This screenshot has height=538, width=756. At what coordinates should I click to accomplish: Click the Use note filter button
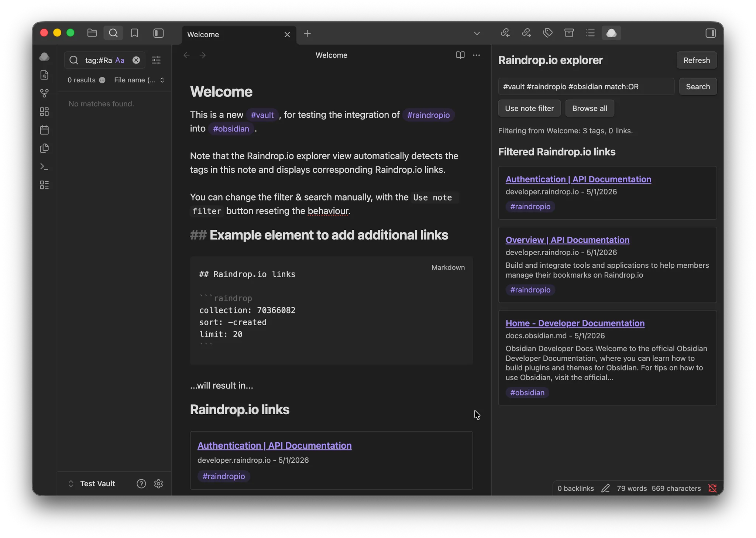pyautogui.click(x=529, y=108)
